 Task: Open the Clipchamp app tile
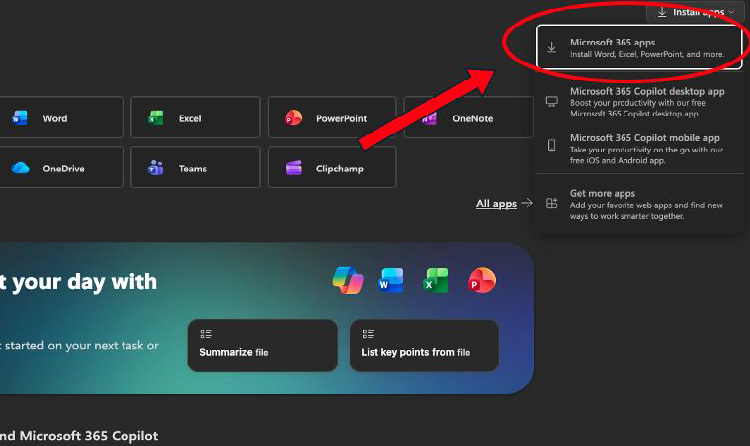pos(332,167)
